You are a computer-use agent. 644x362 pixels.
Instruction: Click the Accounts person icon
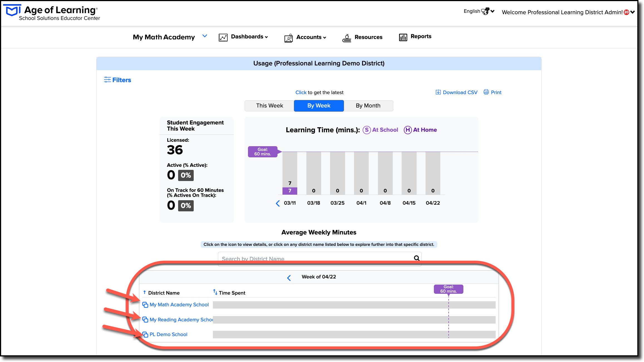289,38
